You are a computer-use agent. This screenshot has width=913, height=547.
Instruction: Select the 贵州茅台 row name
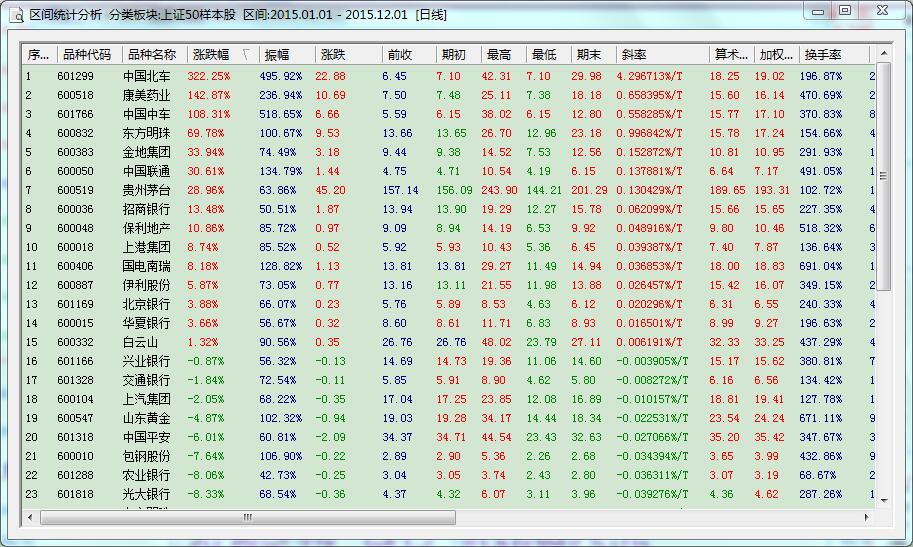[146, 190]
